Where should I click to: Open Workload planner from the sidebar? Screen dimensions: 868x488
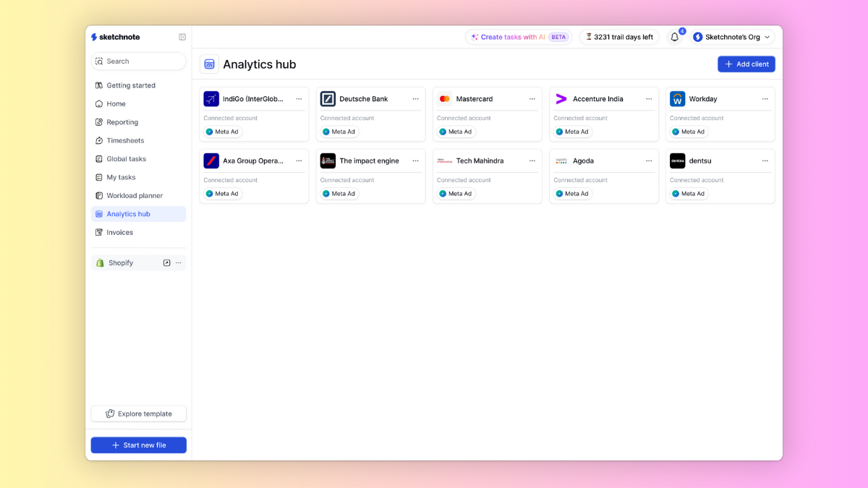click(135, 196)
